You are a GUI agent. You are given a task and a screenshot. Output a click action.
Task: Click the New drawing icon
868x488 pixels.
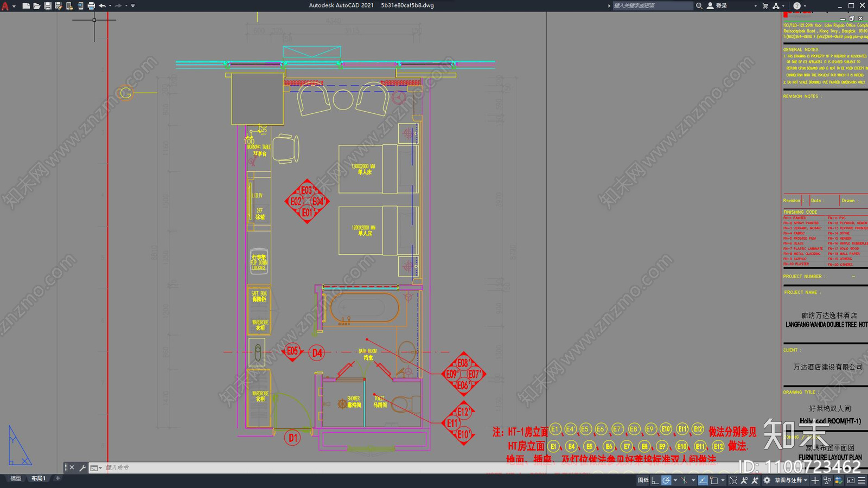(26, 5)
